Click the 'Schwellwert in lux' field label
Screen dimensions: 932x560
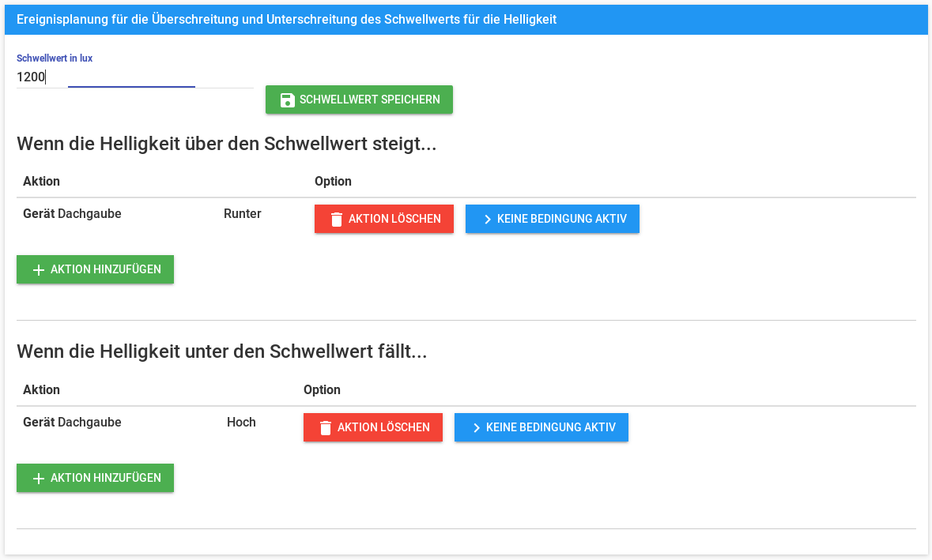[x=55, y=58]
